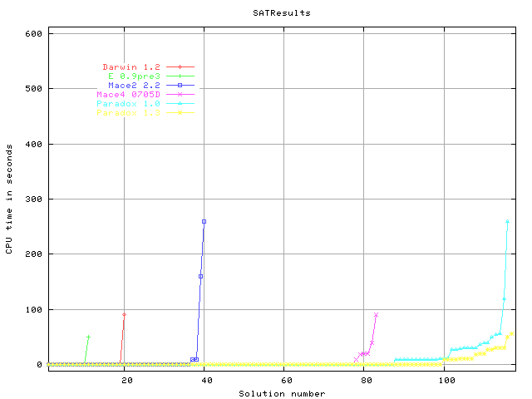532x399 pixels.
Task: Click the 40 x-axis tick label
Action: [x=207, y=381]
